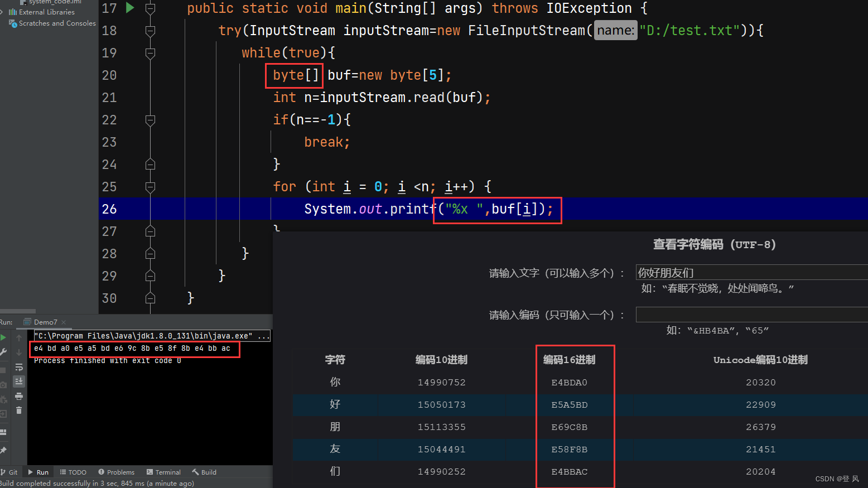Close the Demo7 run tab

click(x=64, y=322)
